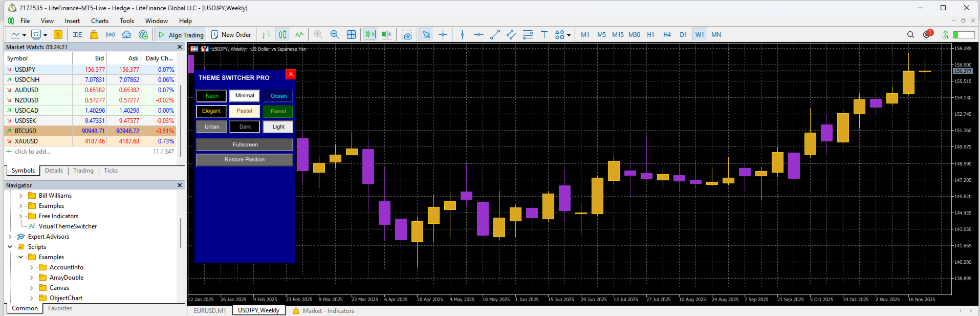The width and height of the screenshot is (980, 316).
Task: Draw a trendline on the chart
Action: 495,35
